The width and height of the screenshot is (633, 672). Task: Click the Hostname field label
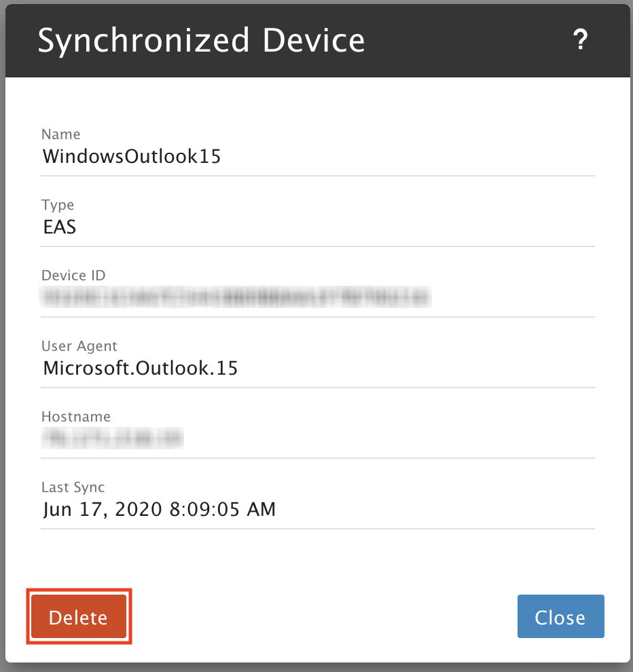[x=76, y=417]
